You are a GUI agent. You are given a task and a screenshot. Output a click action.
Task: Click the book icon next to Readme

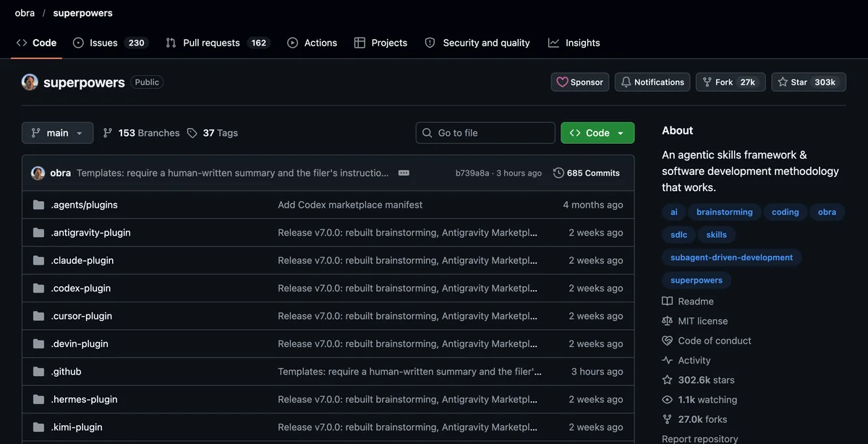667,302
